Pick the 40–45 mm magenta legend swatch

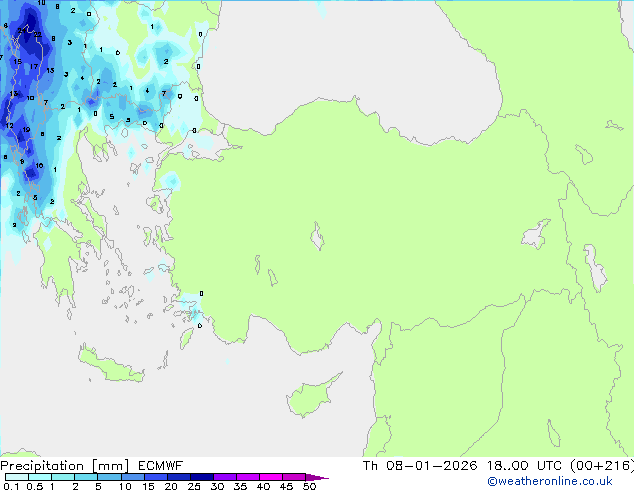(271, 477)
